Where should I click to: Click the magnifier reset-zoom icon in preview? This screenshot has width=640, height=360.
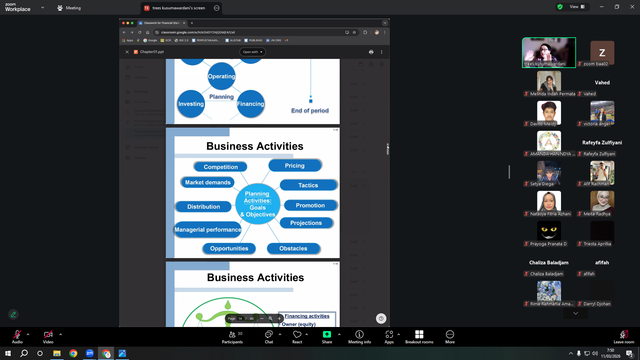(271, 318)
